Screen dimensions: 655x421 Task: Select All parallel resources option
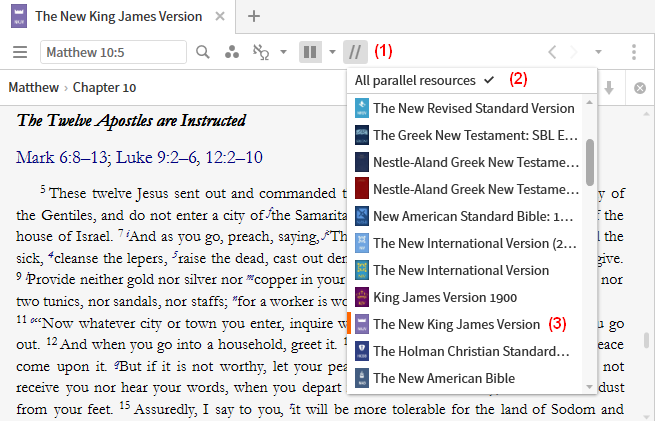coord(472,80)
